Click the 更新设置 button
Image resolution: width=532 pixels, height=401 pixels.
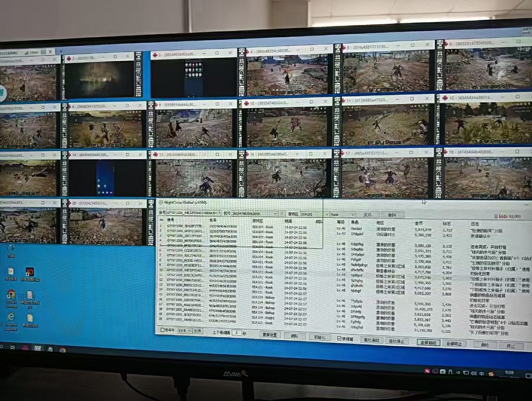[269, 335]
